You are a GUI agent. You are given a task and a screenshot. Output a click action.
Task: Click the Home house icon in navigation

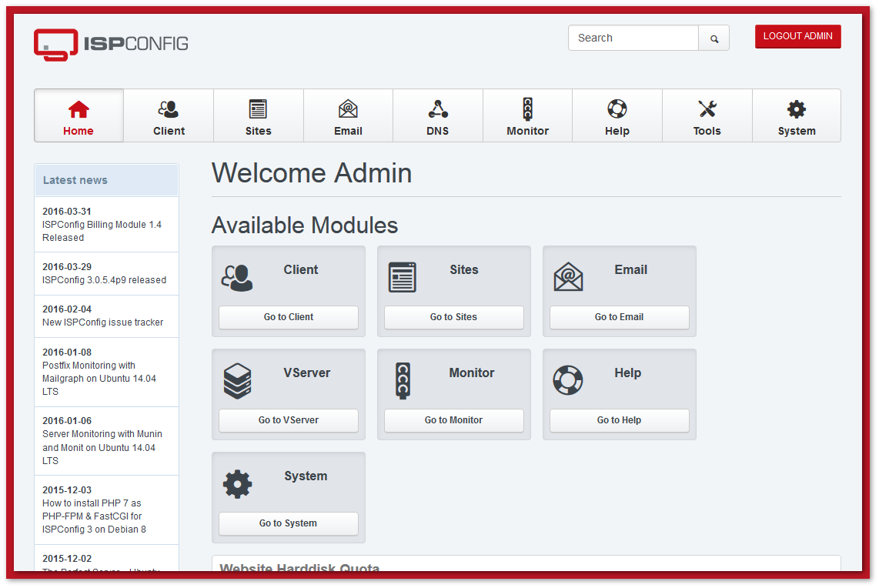[x=79, y=109]
